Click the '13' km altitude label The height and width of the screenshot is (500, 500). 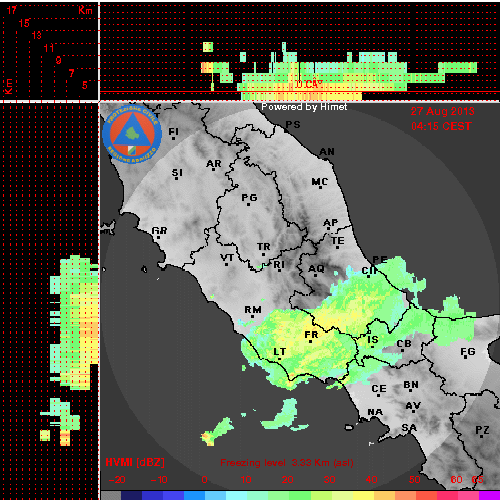tap(37, 35)
